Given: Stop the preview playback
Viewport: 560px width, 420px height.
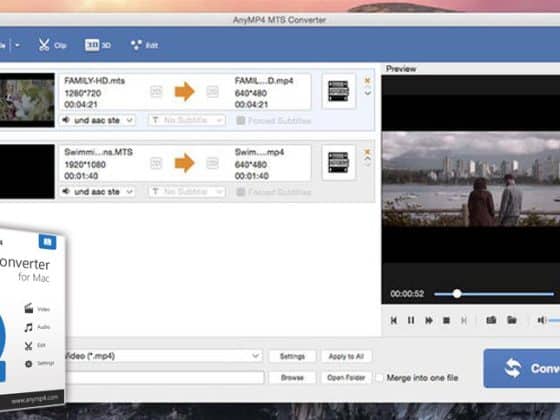Looking at the screenshot, I should point(446,320).
